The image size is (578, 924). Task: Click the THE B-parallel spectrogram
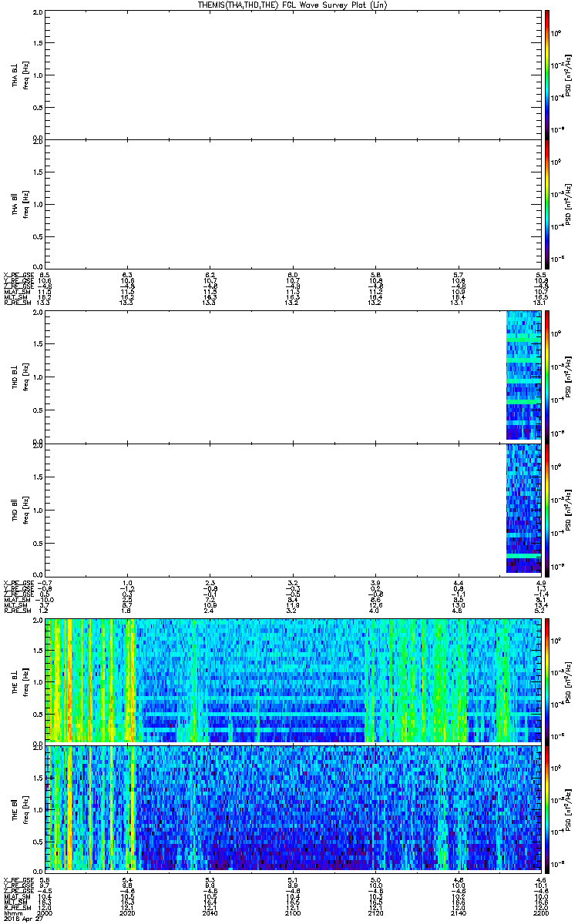[x=293, y=808]
